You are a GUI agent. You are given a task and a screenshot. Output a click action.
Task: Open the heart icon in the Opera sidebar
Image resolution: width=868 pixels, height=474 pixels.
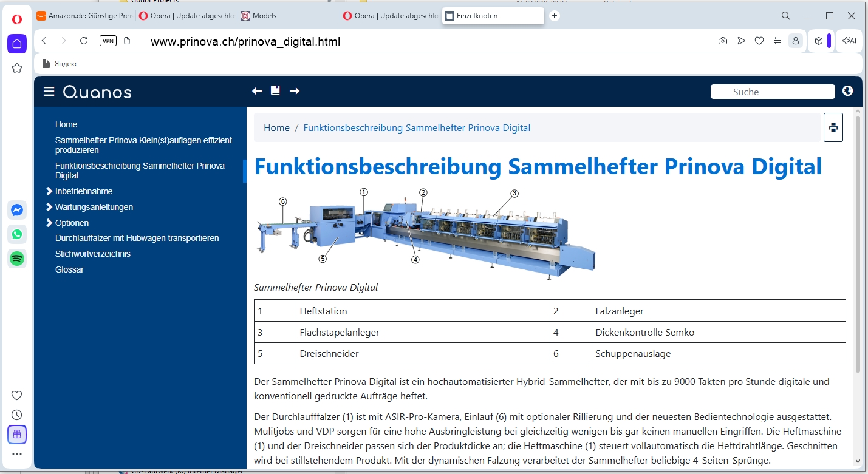[x=17, y=396]
